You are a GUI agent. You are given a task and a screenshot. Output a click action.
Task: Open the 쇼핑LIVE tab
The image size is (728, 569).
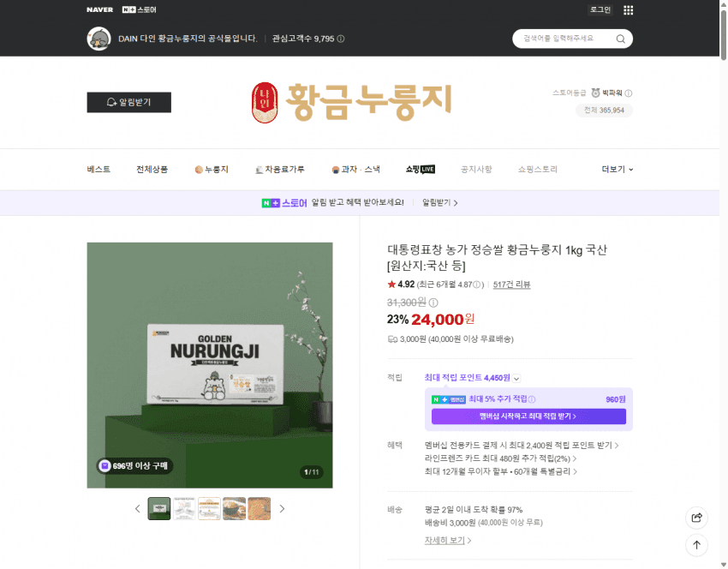coord(421,170)
